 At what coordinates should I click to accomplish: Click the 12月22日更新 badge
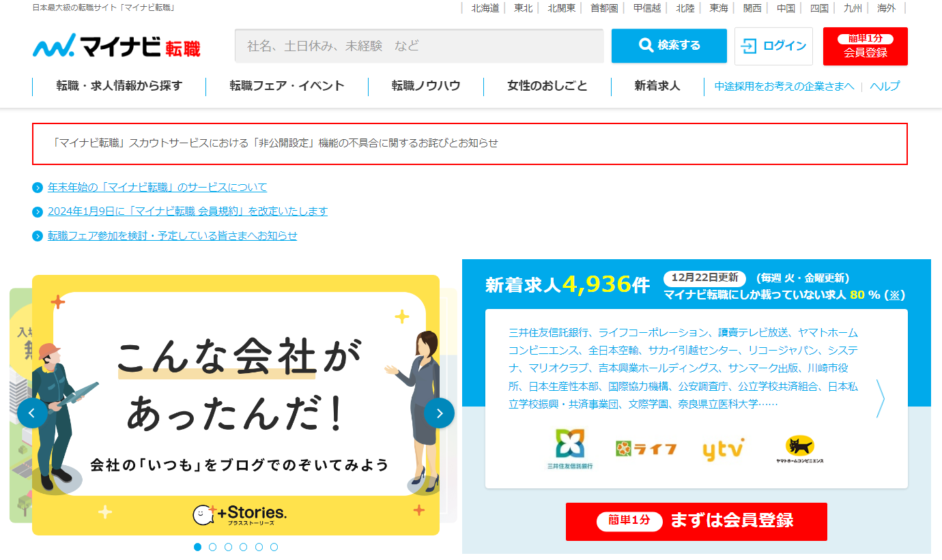(704, 278)
